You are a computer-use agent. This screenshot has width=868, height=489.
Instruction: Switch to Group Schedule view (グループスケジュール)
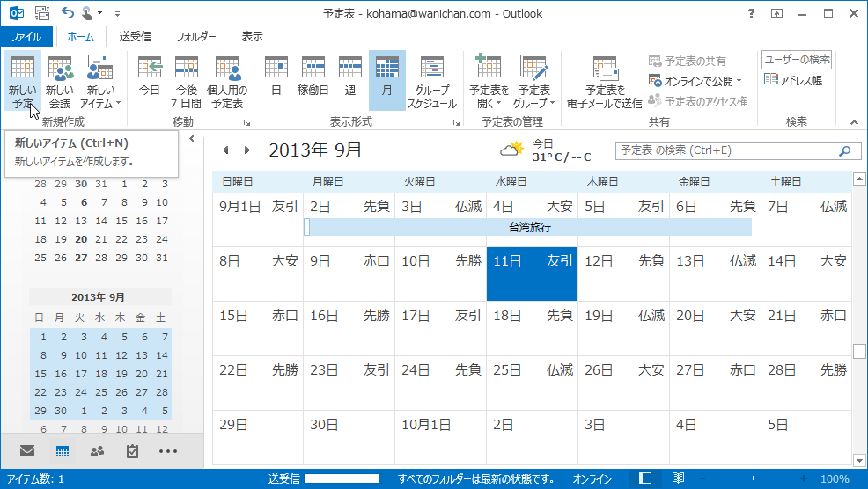coord(432,81)
